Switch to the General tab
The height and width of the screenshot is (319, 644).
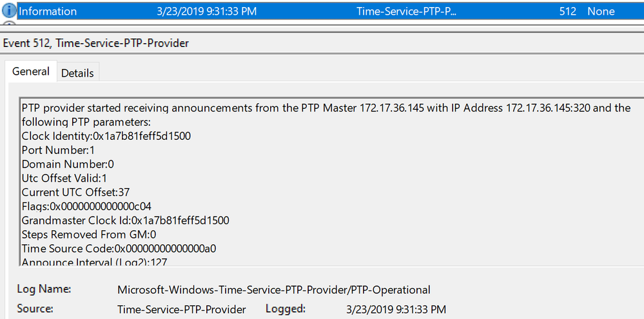pos(31,72)
